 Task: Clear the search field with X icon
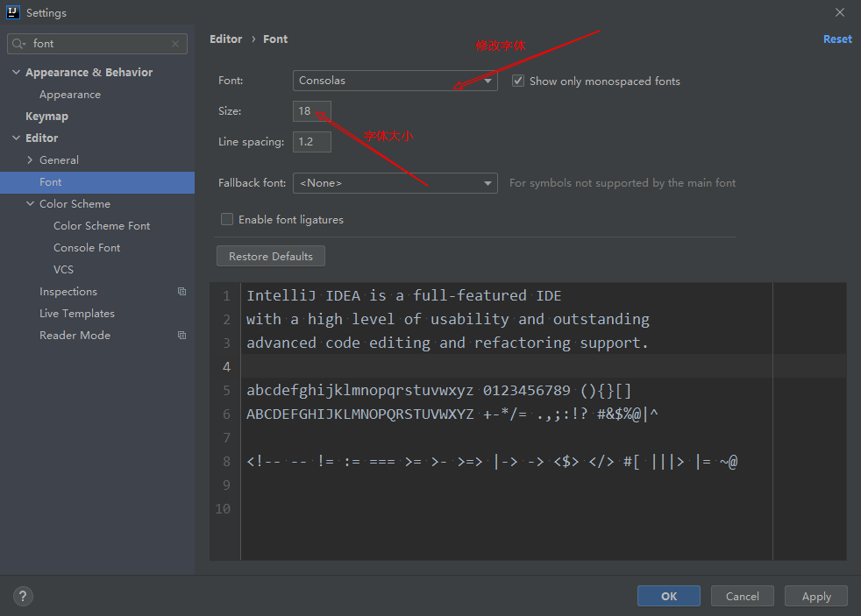[x=175, y=44]
